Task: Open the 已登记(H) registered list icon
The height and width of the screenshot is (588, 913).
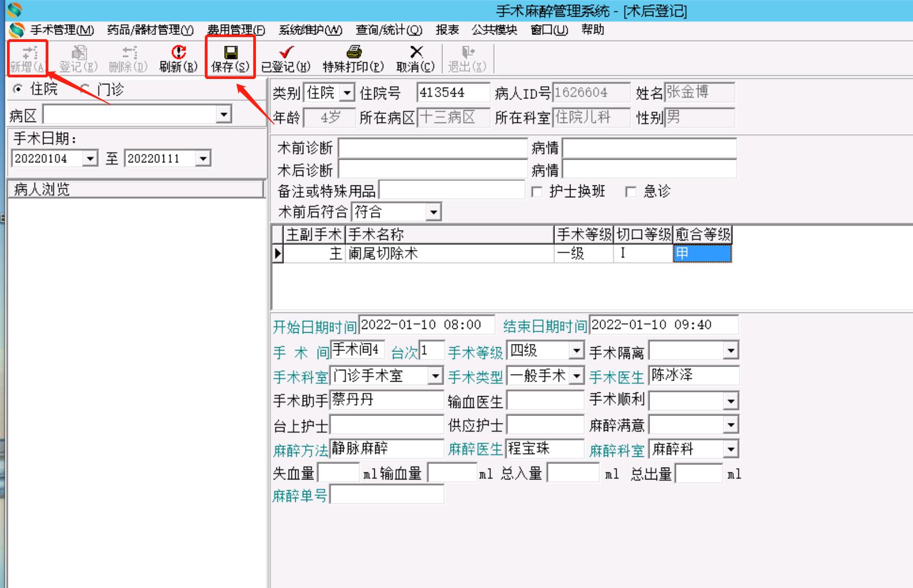Action: pyautogui.click(x=286, y=59)
